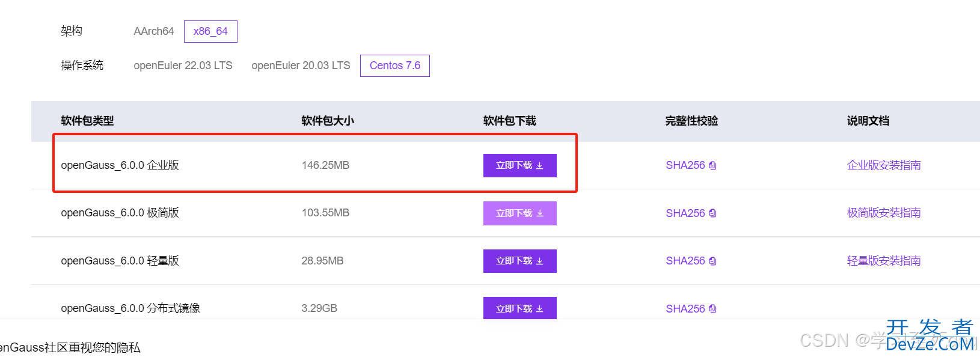Image resolution: width=980 pixels, height=357 pixels.
Task: Open 企业版安装指南 documentation link
Action: click(x=884, y=165)
